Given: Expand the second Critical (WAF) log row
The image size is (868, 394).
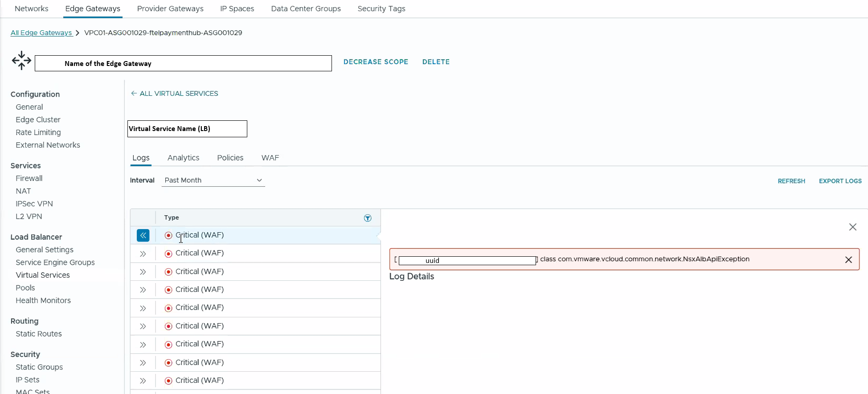Looking at the screenshot, I should [x=143, y=254].
